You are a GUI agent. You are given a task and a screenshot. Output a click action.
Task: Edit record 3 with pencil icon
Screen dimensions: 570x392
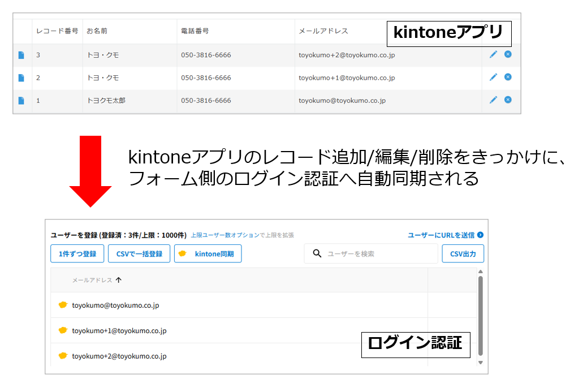[x=493, y=54]
